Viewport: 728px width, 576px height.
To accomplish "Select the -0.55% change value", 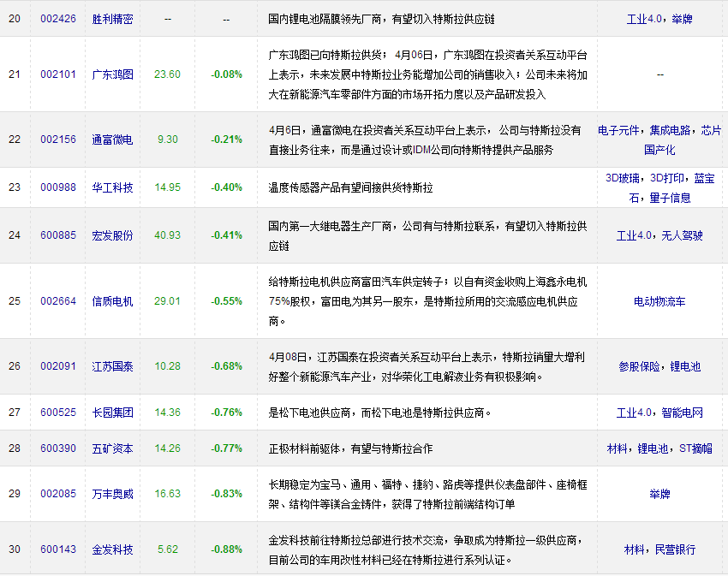I will [x=227, y=300].
